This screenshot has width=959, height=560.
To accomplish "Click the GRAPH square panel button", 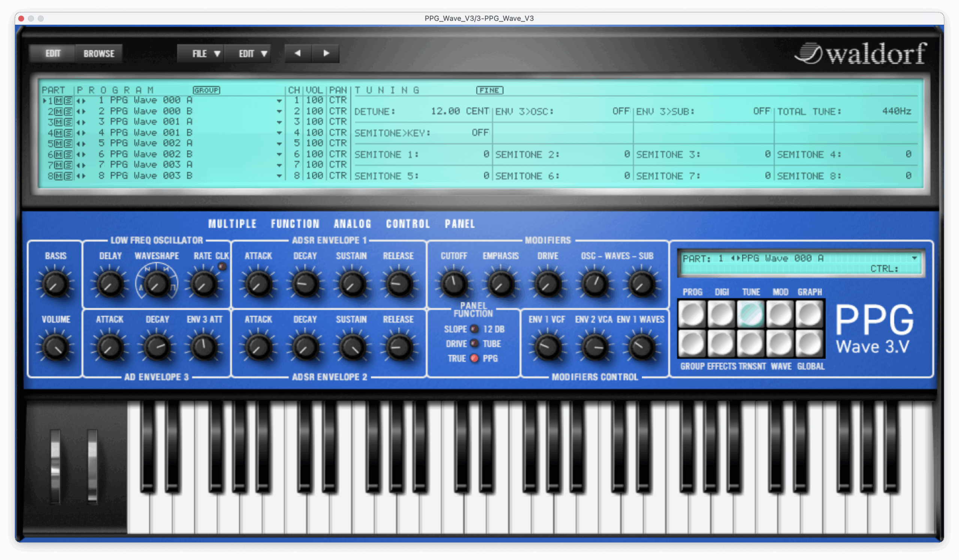I will coord(810,314).
